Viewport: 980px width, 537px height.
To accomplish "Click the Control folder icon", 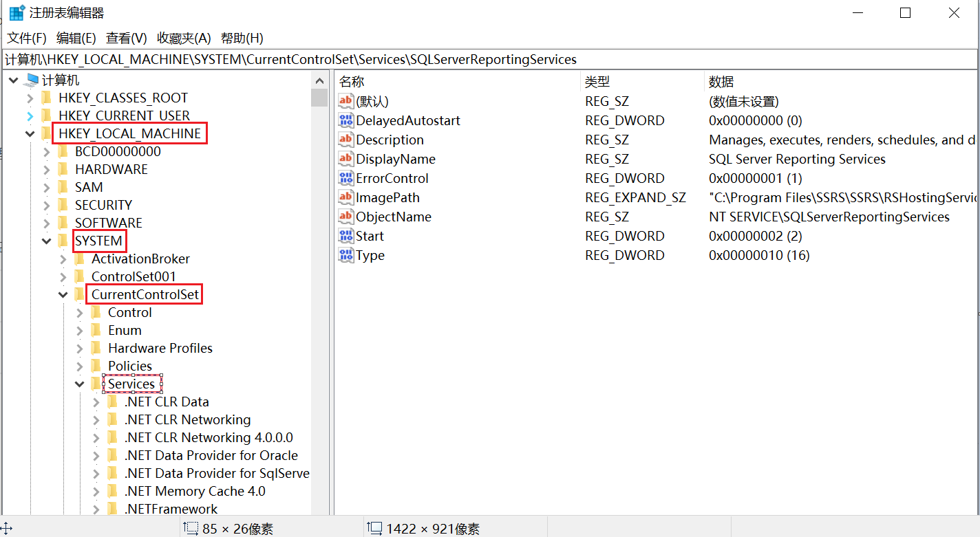I will pyautogui.click(x=96, y=312).
